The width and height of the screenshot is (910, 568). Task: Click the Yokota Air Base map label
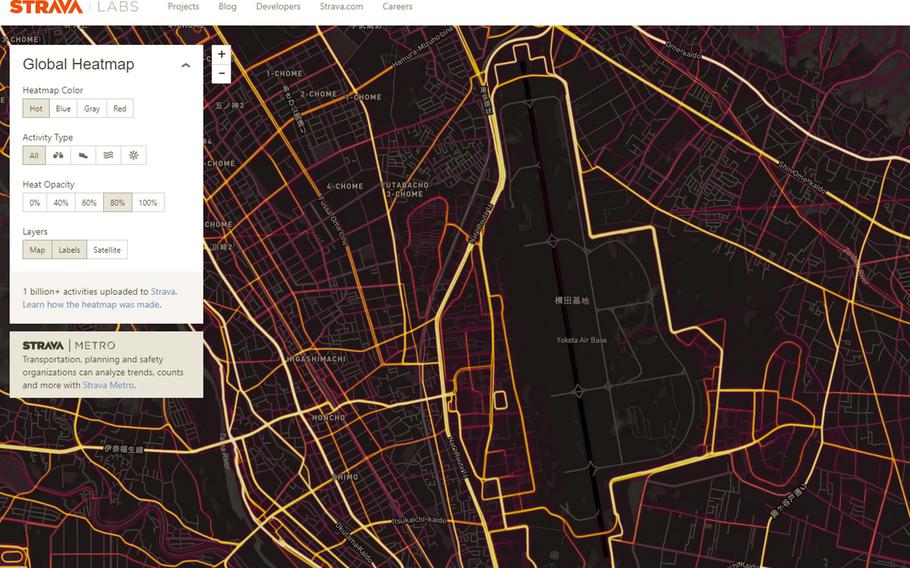click(582, 340)
